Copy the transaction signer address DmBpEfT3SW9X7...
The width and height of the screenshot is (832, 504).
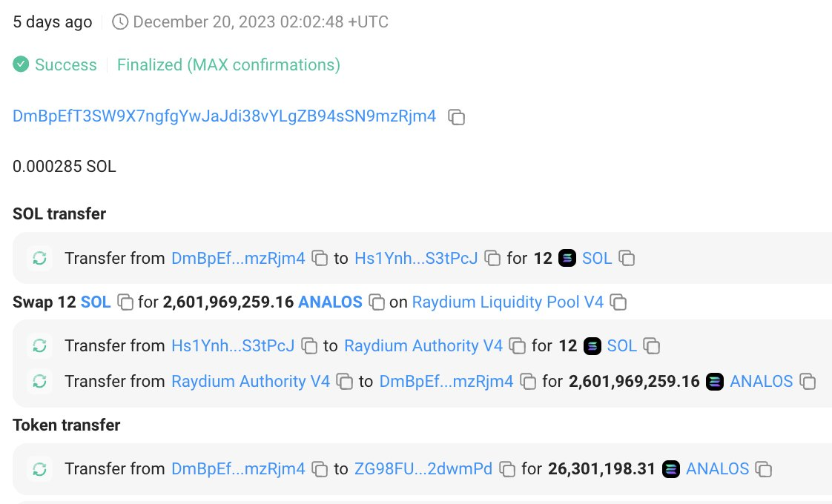456,116
